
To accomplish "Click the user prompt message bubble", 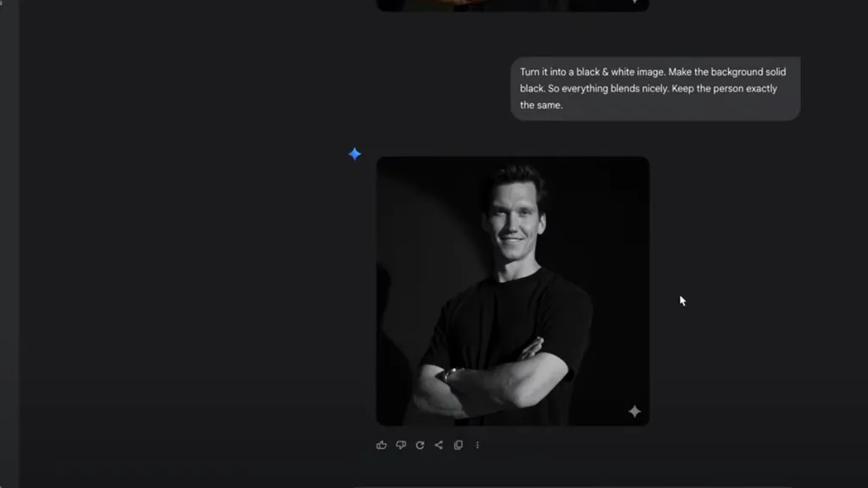I will click(654, 89).
